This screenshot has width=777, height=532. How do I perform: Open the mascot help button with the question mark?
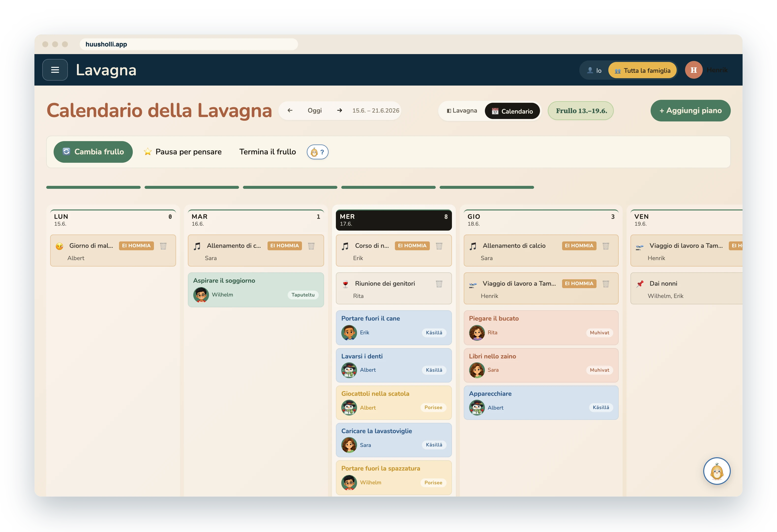[x=317, y=152]
